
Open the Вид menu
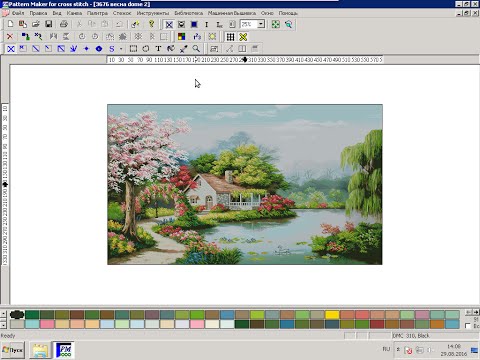(x=57, y=13)
